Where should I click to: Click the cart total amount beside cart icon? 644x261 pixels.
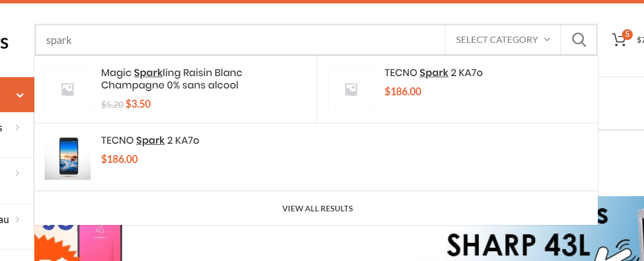pos(640,40)
